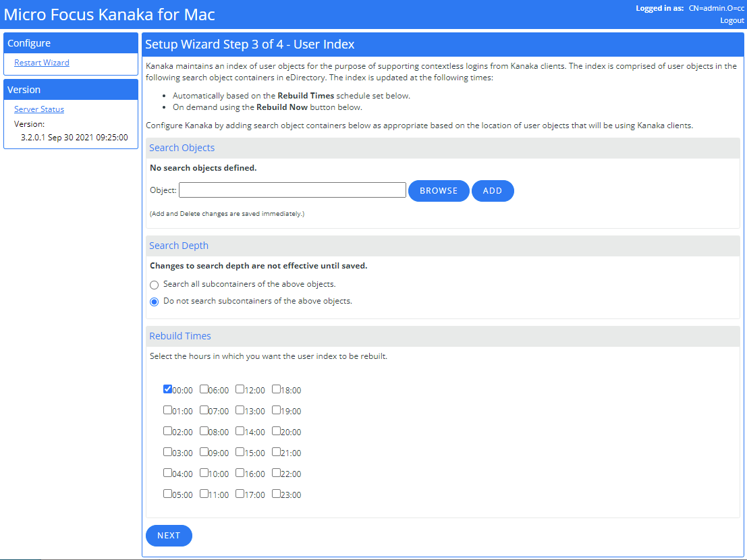Check the 06:00 rebuild time
Screen dimensions: 747x560
tap(204, 389)
